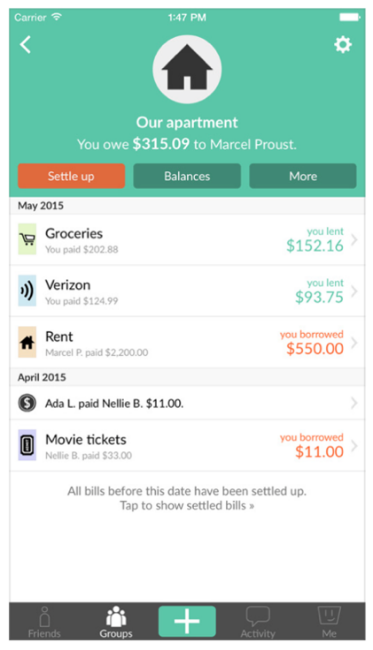Click the Movie tickets icon
The width and height of the screenshot is (373, 650).
(x=27, y=445)
